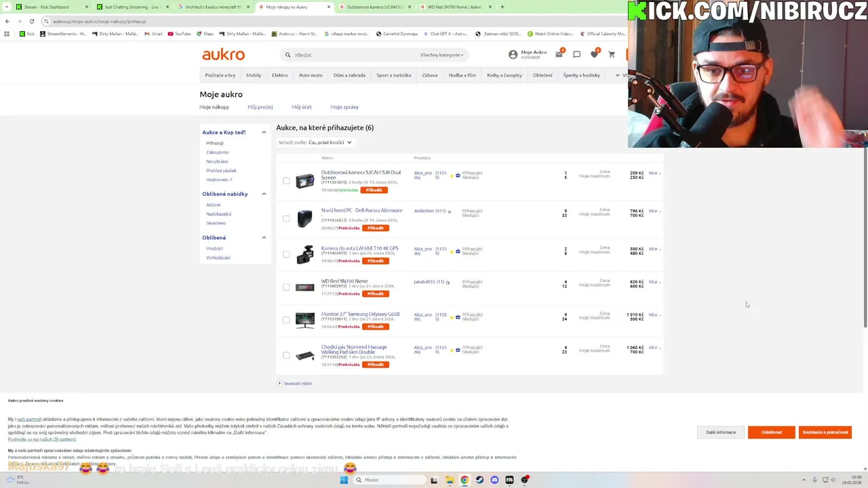Open thumbnail of Samsung Odyssey monitor
The height and width of the screenshot is (488, 868).
304,320
